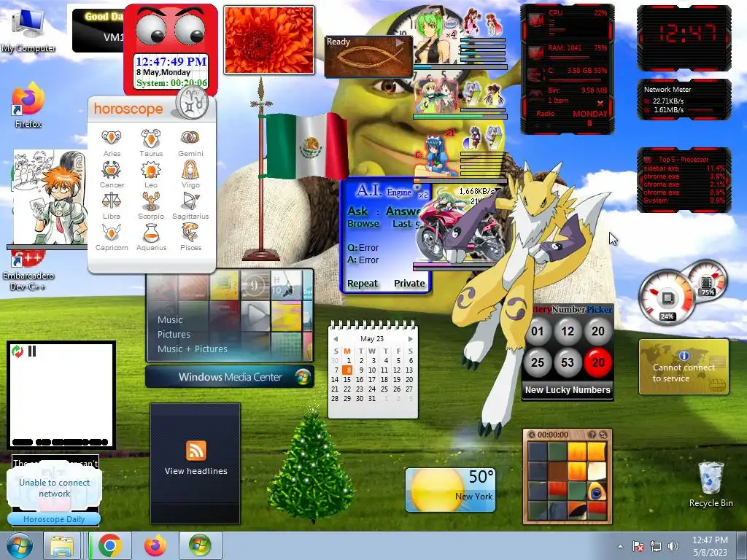Image resolution: width=747 pixels, height=560 pixels.
Task: Show hidden tray icons arrow
Action: coord(620,546)
